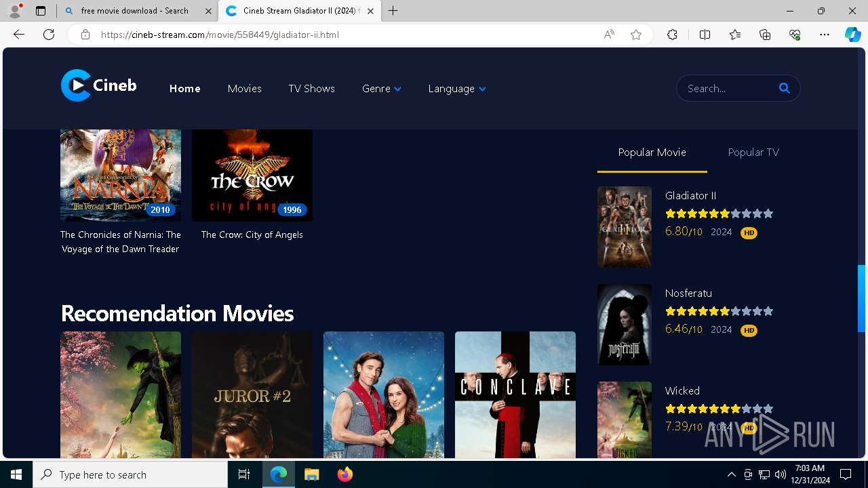Go to Home in navigation
868x488 pixels.
click(184, 89)
